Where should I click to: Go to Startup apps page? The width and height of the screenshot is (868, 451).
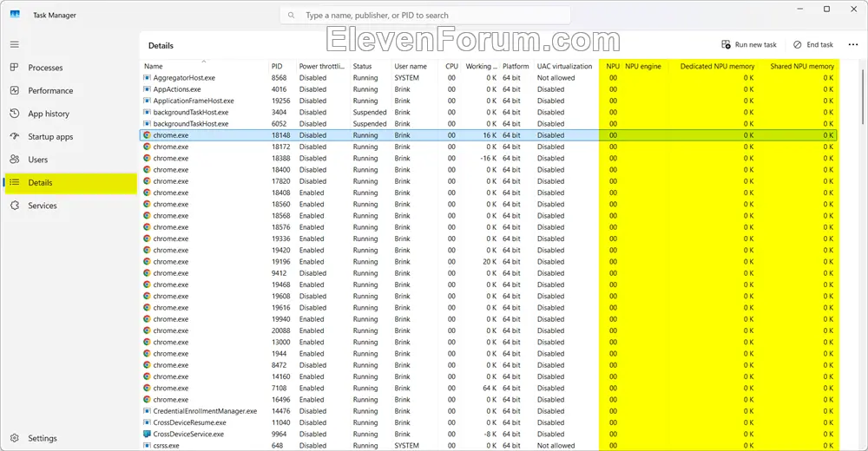point(50,137)
